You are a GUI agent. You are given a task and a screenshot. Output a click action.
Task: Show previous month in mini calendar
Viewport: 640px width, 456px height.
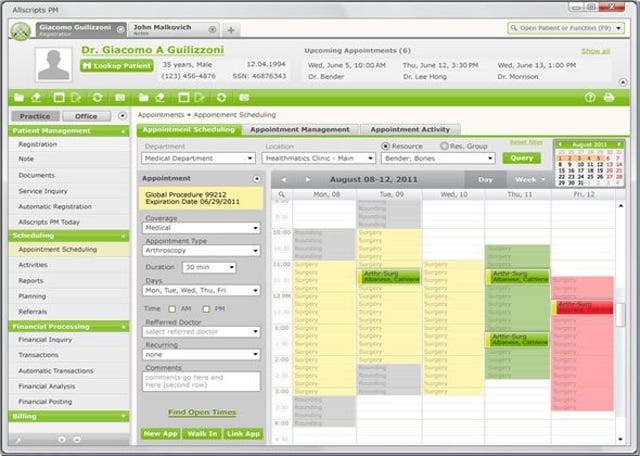click(x=560, y=145)
